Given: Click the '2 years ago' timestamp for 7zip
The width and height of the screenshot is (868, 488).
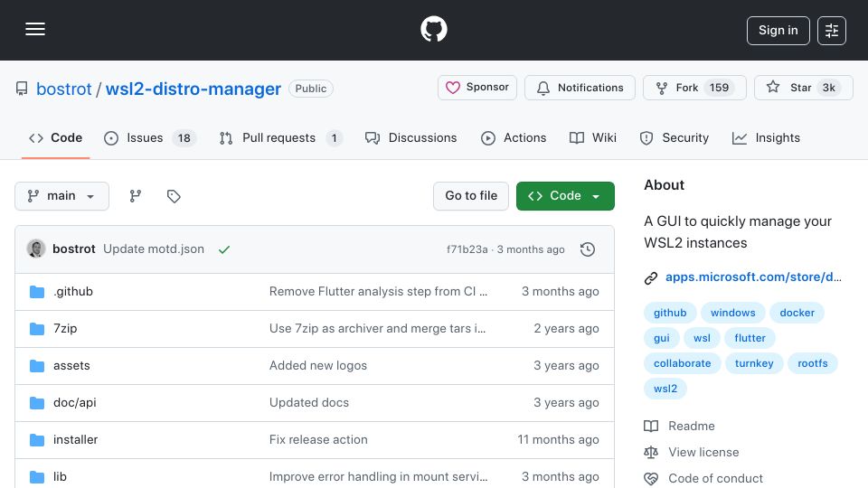Looking at the screenshot, I should (x=566, y=329).
